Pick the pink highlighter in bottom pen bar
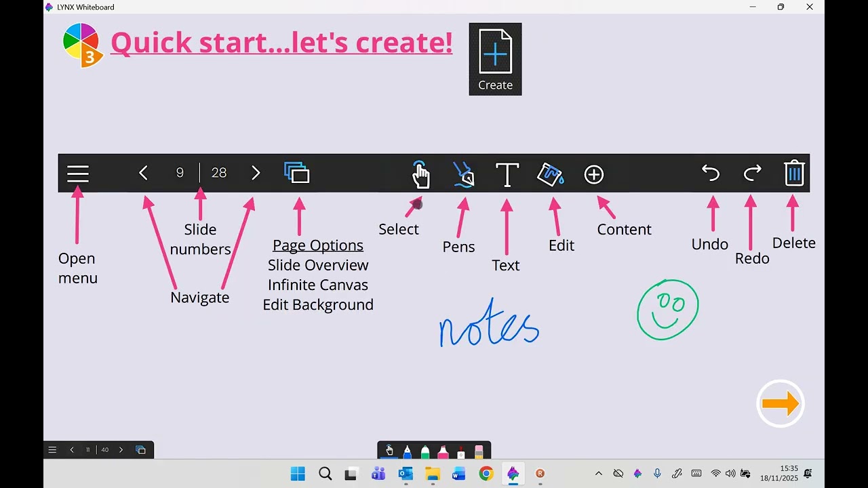 point(443,451)
